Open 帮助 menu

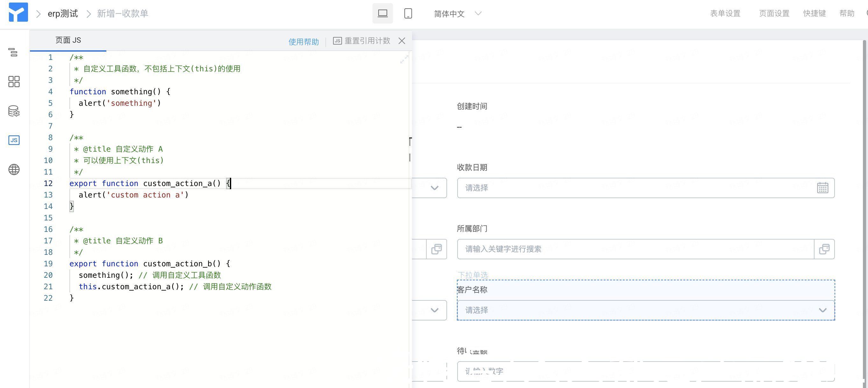click(x=847, y=13)
